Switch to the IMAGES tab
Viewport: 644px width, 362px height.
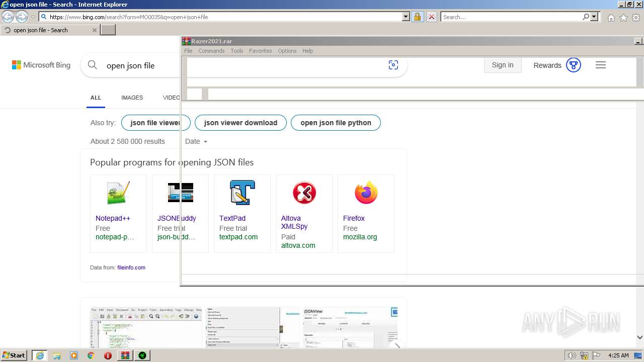132,98
